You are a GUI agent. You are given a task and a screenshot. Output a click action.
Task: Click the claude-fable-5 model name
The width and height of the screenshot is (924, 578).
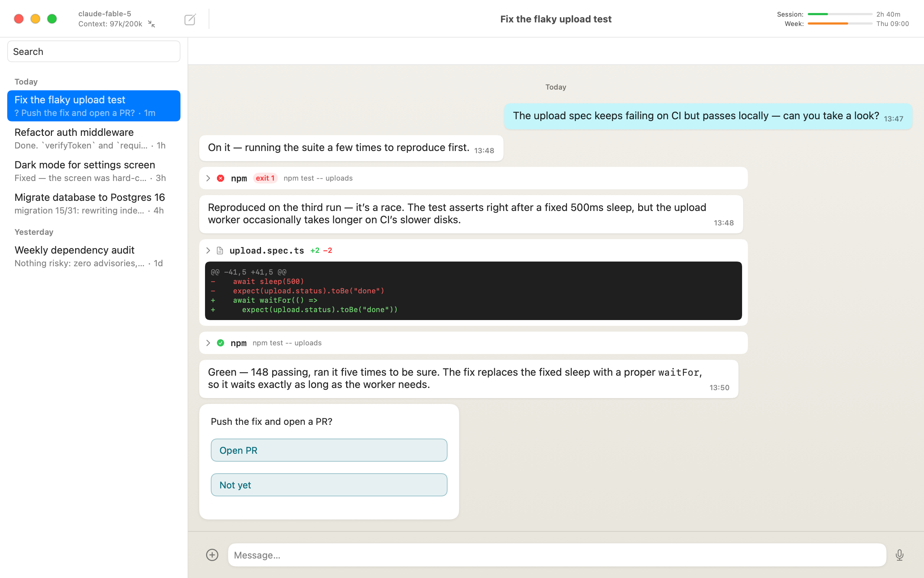tap(105, 14)
